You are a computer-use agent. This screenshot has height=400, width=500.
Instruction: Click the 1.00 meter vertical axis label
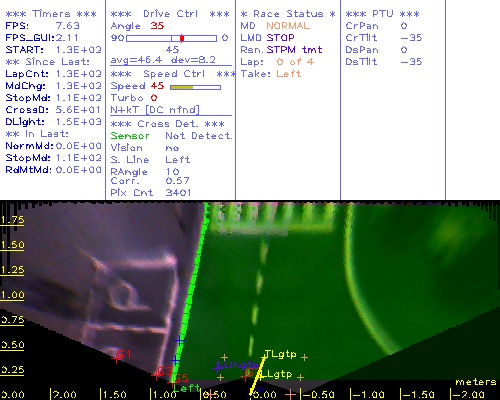point(12,295)
